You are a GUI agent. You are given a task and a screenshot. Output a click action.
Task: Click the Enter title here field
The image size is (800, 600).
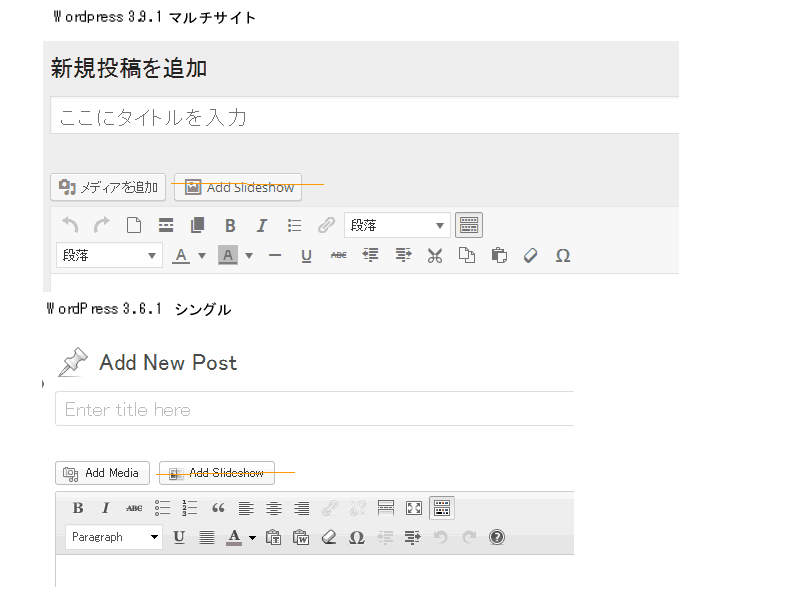tap(314, 409)
